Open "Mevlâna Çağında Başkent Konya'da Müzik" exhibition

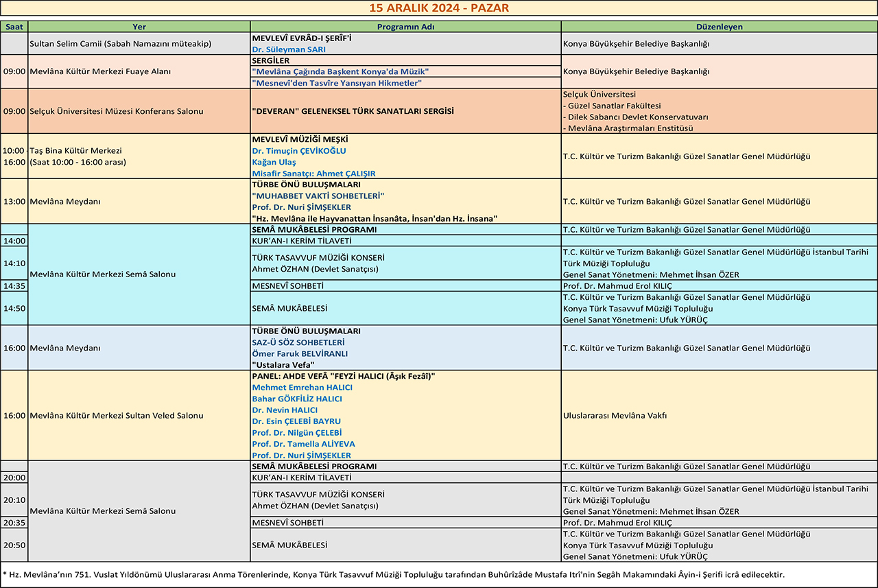click(340, 71)
